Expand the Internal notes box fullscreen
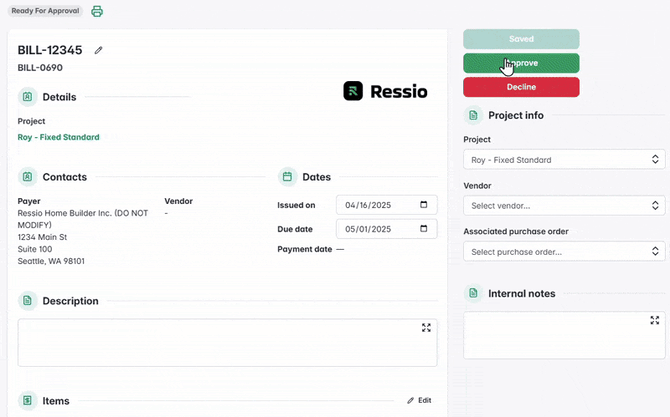The image size is (670, 417). coord(655,321)
